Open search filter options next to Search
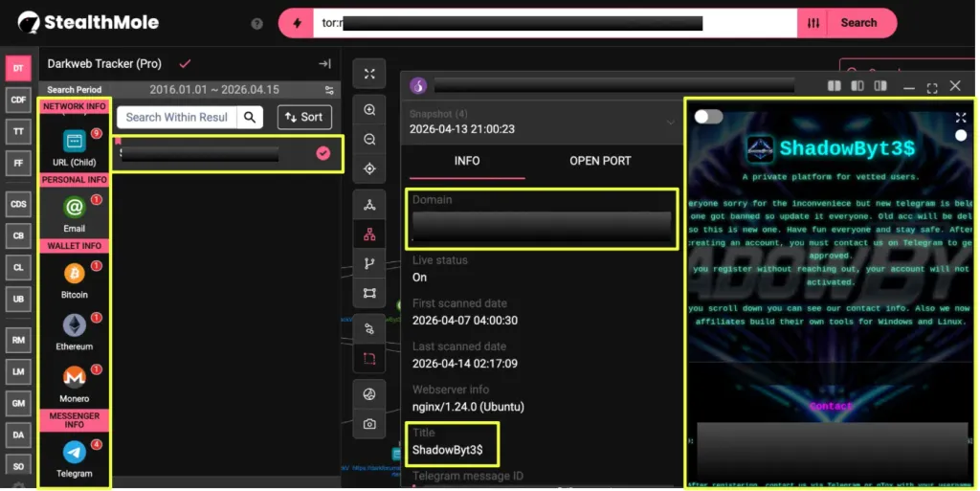Screen dimensions: 980x491 pos(813,23)
